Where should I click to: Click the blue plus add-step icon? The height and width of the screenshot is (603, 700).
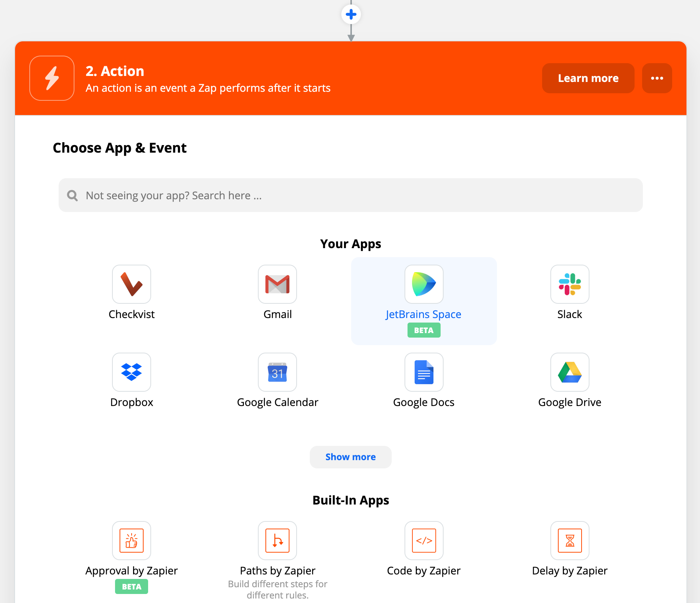tap(351, 15)
